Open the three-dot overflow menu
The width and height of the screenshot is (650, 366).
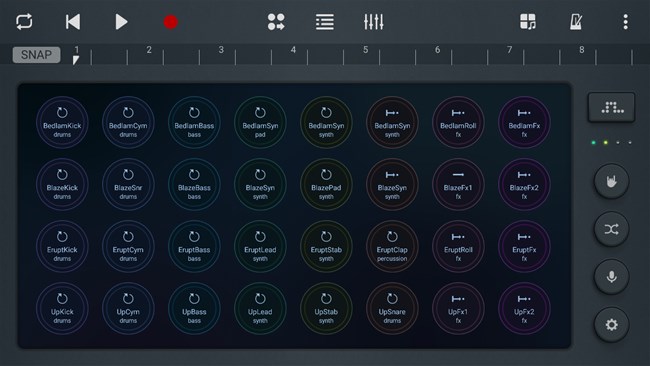(625, 22)
